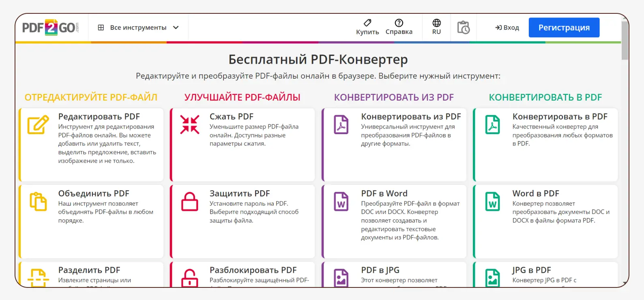
Task: Open the PDF в Word tool title
Action: point(384,194)
